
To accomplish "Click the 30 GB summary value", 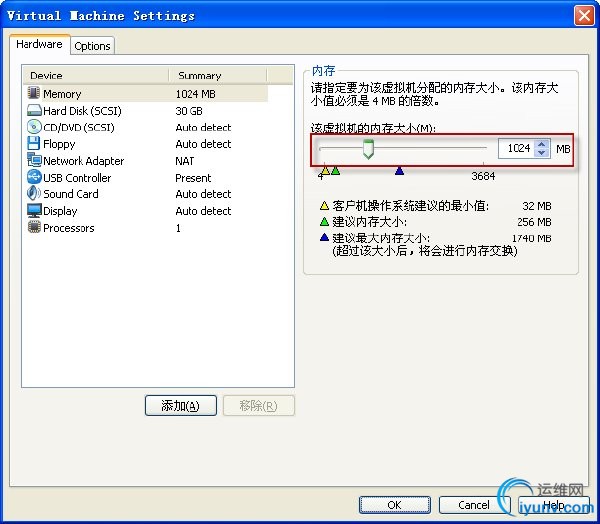I will tap(189, 111).
